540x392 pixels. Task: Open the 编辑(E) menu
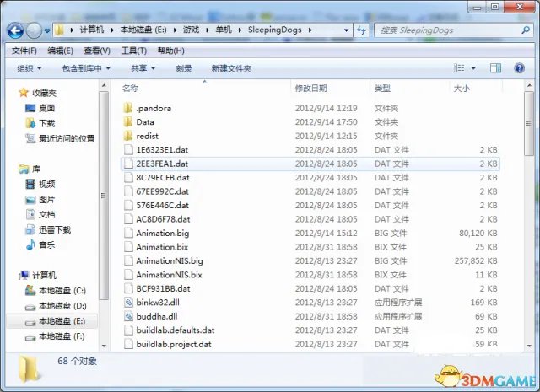pos(60,51)
